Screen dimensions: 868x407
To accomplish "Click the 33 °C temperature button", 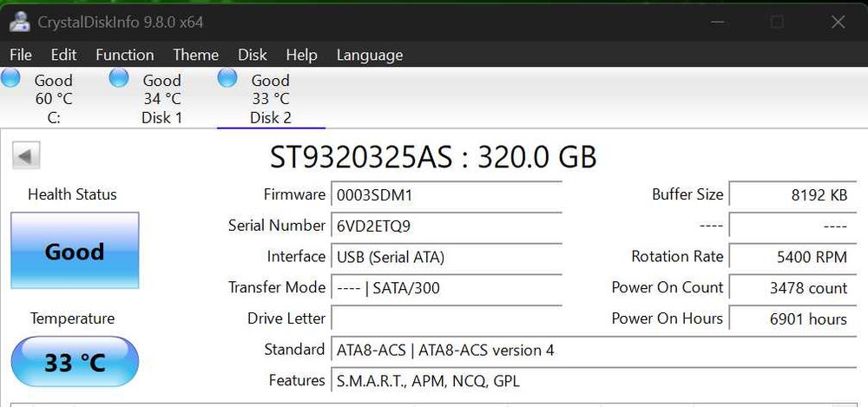I will tap(75, 362).
